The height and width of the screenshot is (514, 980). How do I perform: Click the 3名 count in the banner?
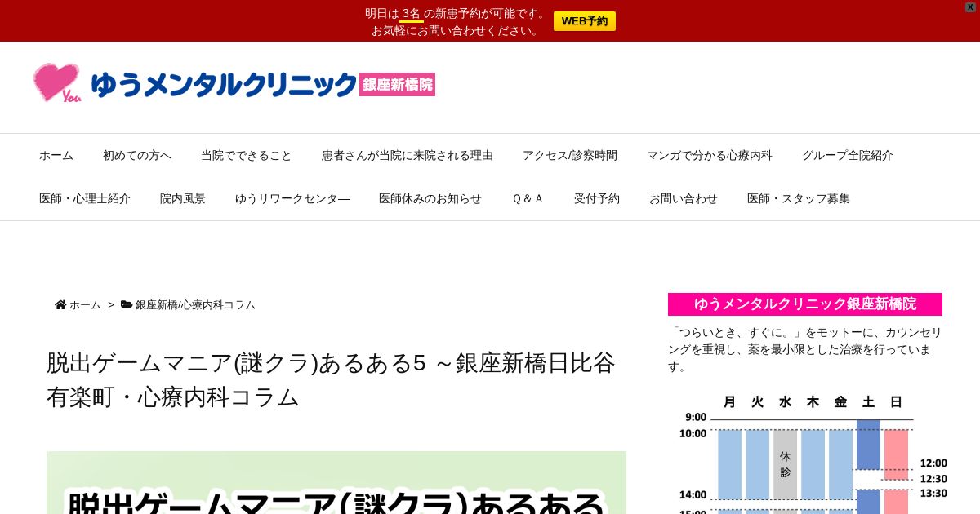tap(411, 14)
